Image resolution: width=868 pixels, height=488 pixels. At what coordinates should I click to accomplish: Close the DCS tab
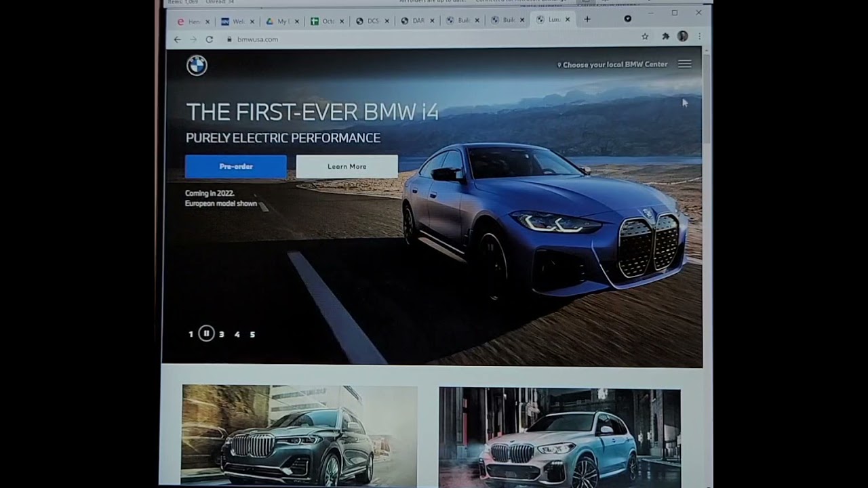pyautogui.click(x=387, y=21)
